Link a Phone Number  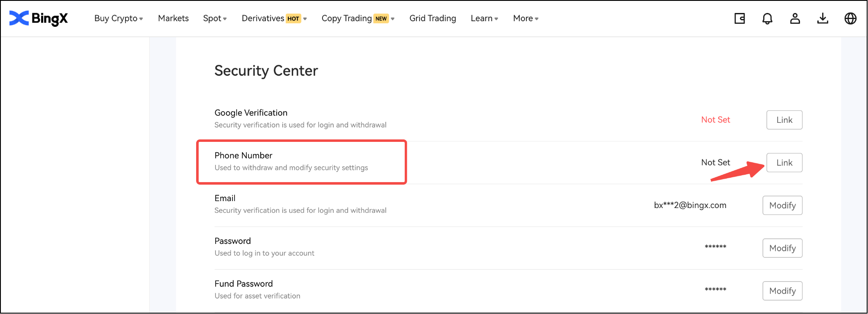(784, 163)
